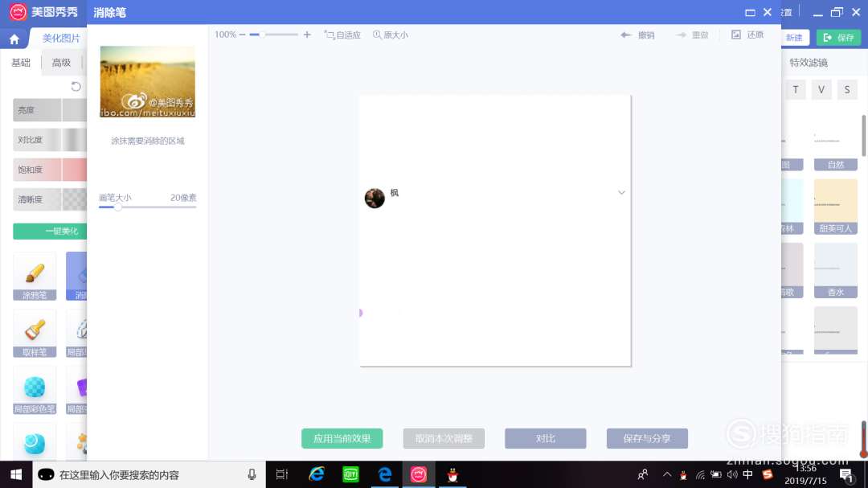The height and width of the screenshot is (488, 868).
Task: Click the 一键美化 one-click beautify button
Action: click(x=50, y=231)
